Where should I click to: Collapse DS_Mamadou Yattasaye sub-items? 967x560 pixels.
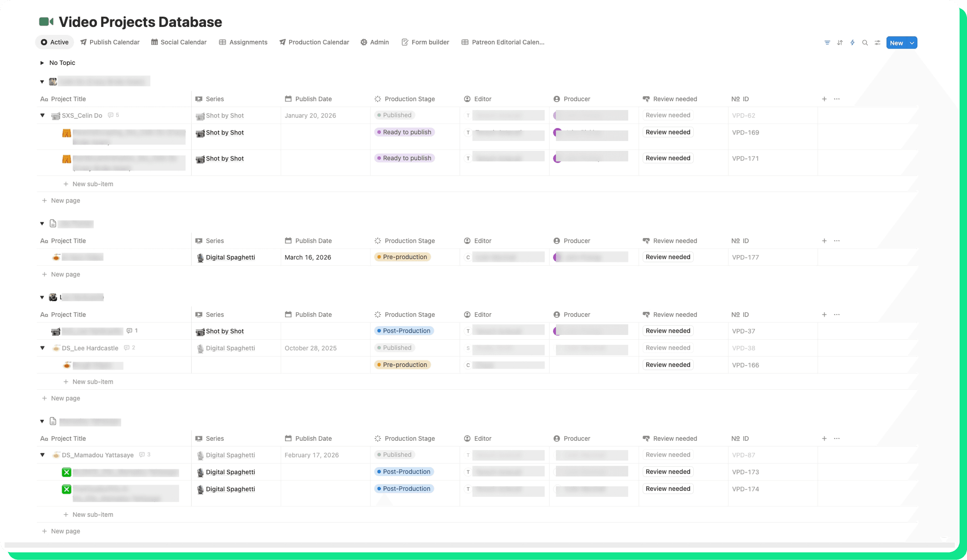(x=43, y=455)
